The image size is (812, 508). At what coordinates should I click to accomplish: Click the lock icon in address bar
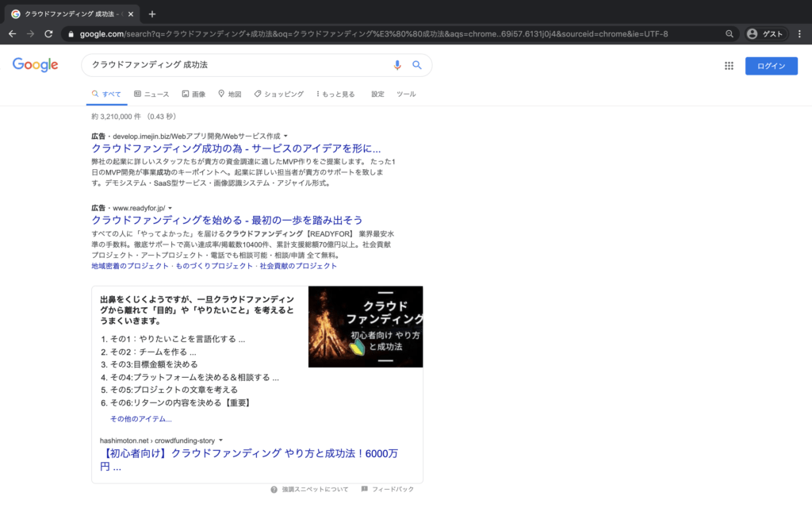click(x=71, y=34)
